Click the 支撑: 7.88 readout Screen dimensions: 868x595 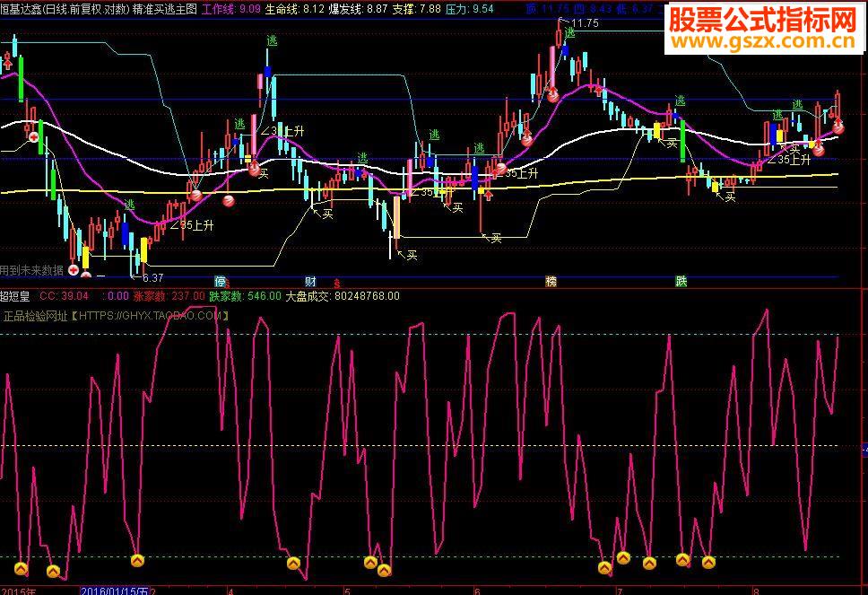point(416,9)
